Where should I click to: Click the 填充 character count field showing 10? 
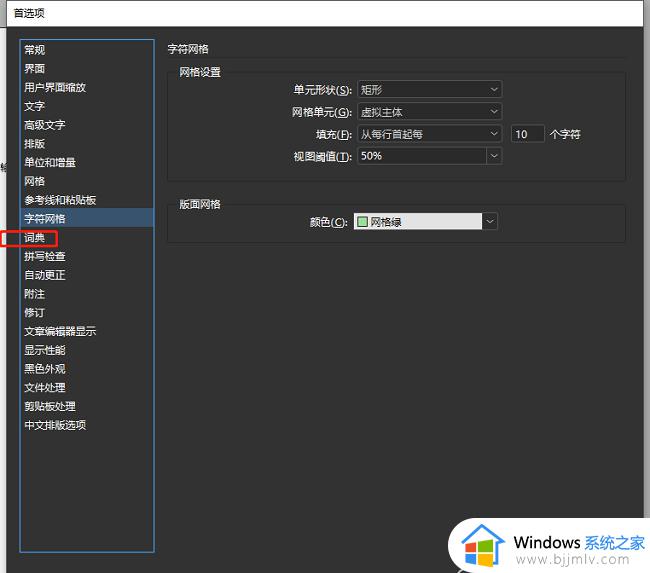[x=527, y=134]
